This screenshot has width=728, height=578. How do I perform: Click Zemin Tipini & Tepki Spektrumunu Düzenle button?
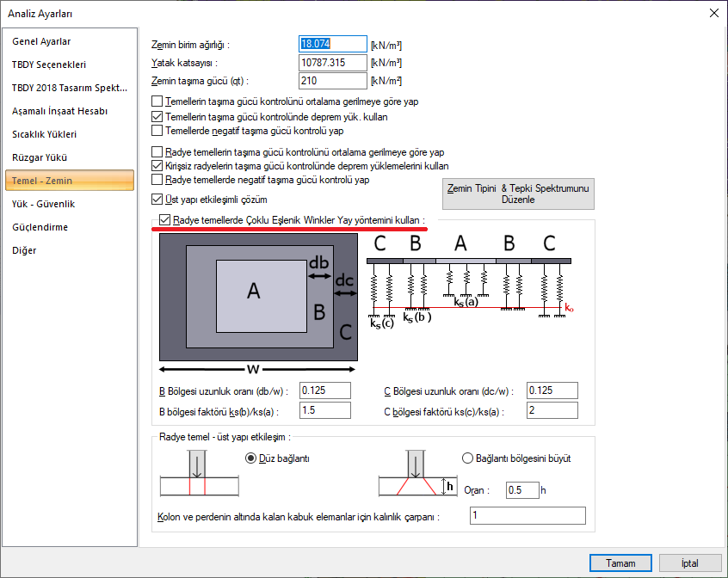point(518,194)
